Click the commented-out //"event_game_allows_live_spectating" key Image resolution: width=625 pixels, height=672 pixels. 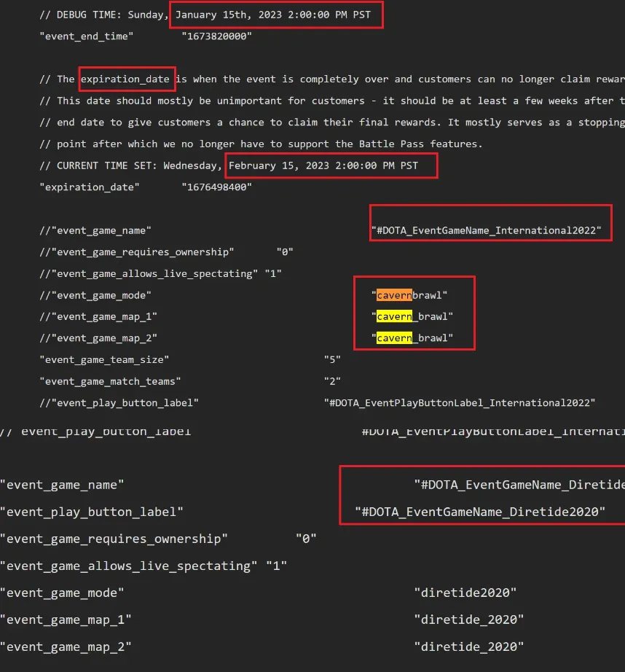tap(149, 274)
